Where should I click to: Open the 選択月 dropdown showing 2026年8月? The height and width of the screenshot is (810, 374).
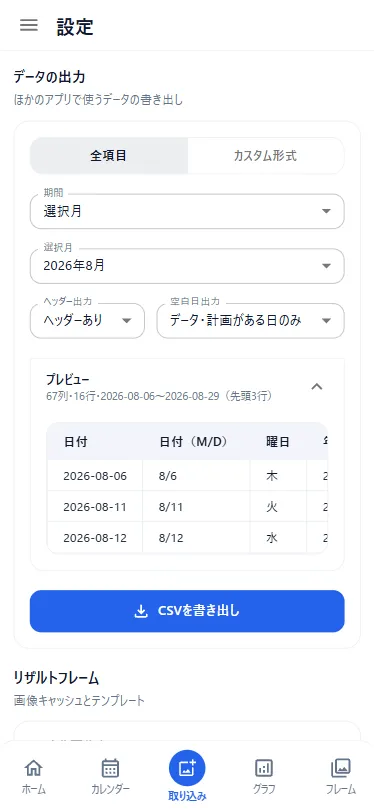[x=187, y=266]
